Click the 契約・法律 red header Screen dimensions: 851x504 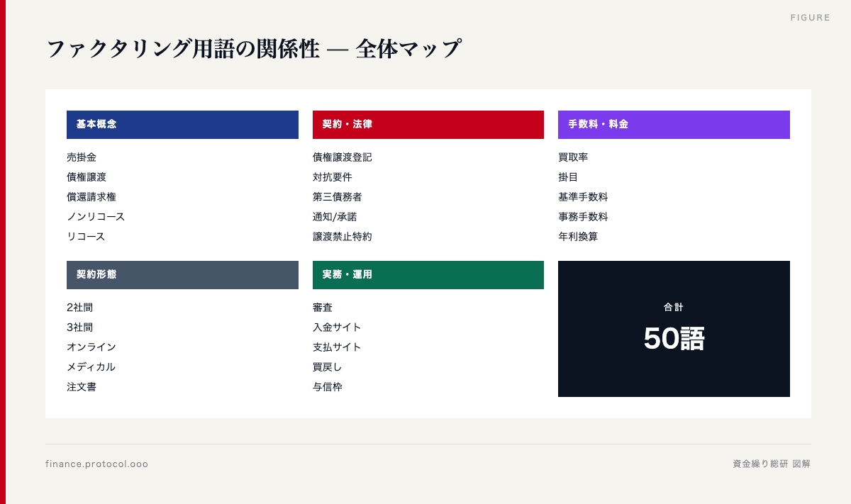[x=428, y=125]
